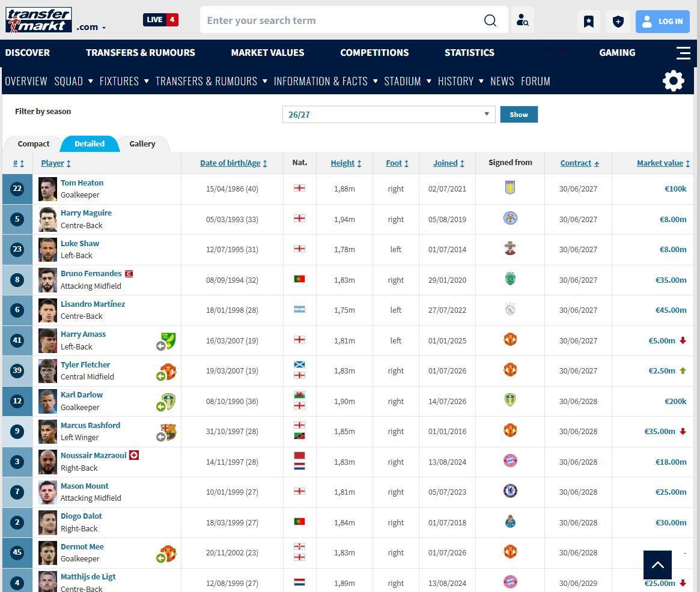Click Mason Mount's Chelsea crest
700x592 pixels.
coord(510,491)
